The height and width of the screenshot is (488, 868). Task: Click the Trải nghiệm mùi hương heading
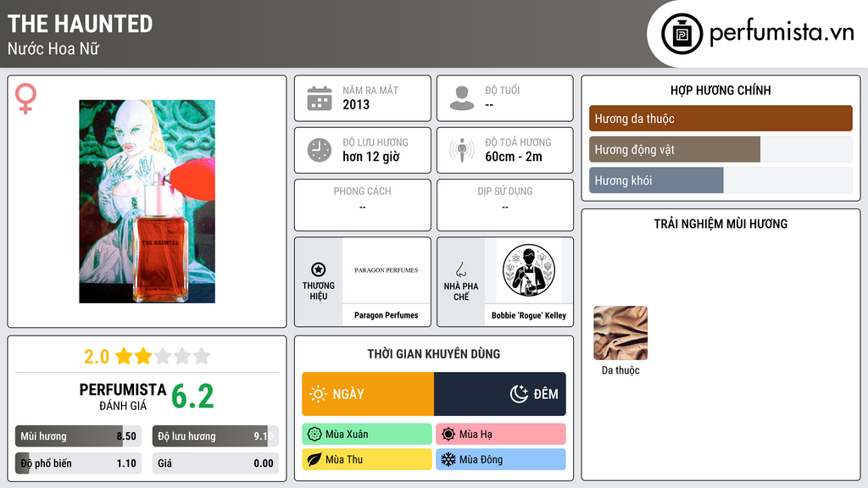(721, 224)
